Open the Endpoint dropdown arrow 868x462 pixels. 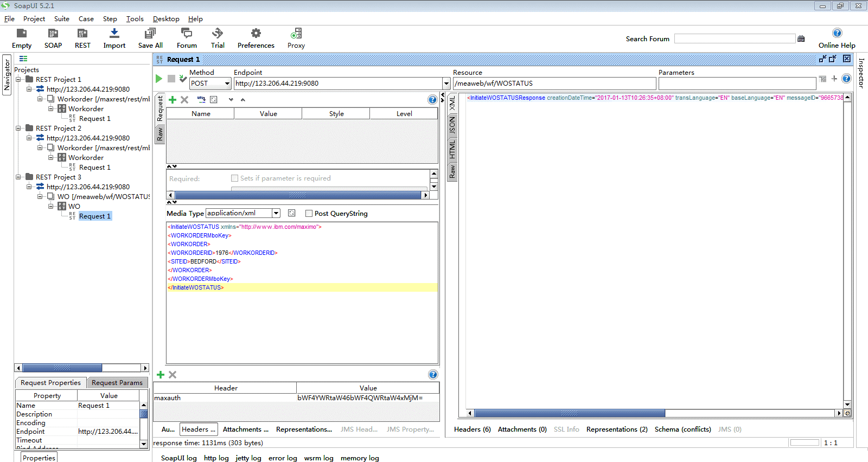tap(446, 84)
